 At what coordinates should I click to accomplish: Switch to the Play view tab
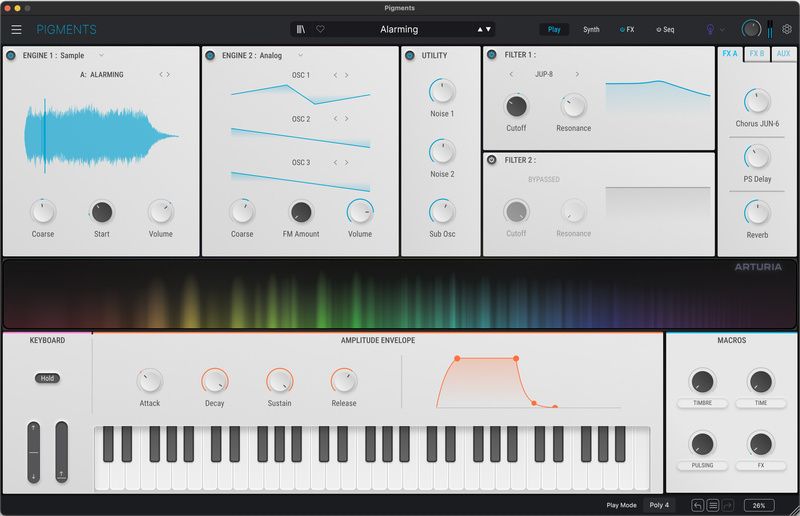click(554, 30)
